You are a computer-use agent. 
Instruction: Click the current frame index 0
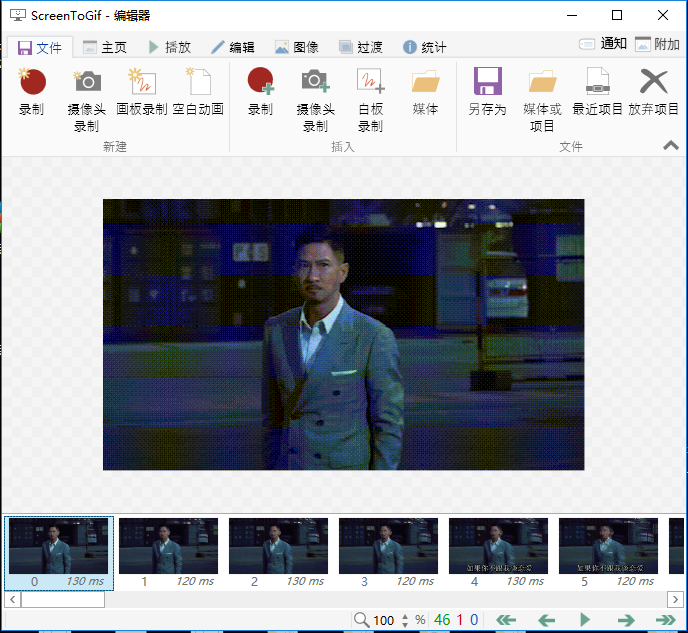pos(474,620)
